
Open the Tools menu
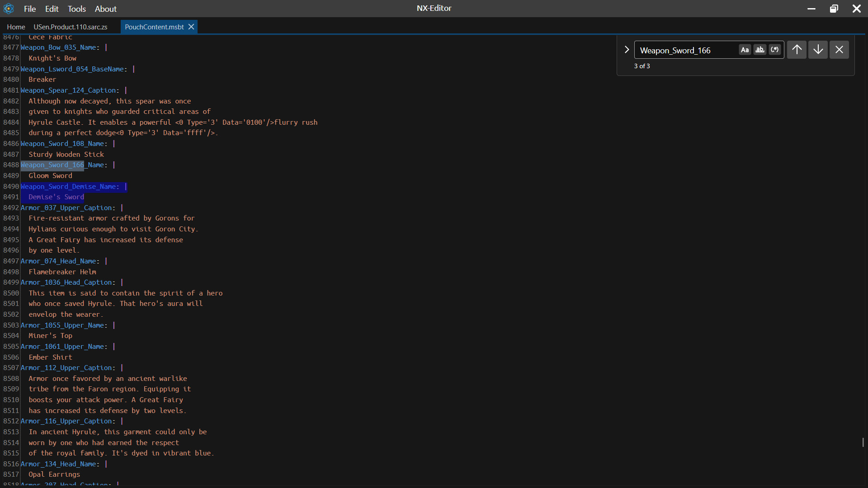tap(76, 9)
